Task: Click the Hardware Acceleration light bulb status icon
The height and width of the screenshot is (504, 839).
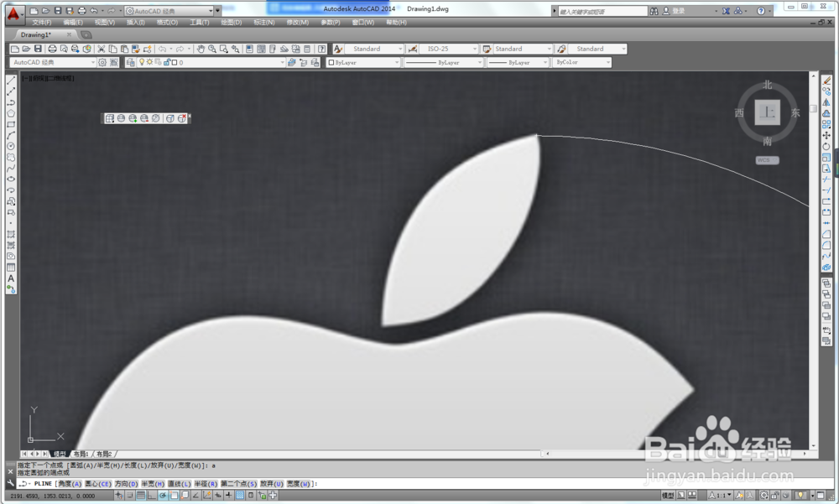Action: coord(800,496)
